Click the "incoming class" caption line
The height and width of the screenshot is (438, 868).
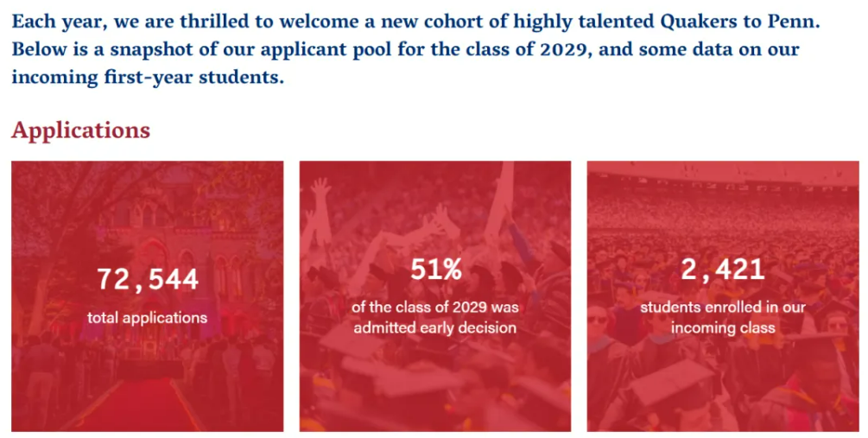tap(723, 327)
